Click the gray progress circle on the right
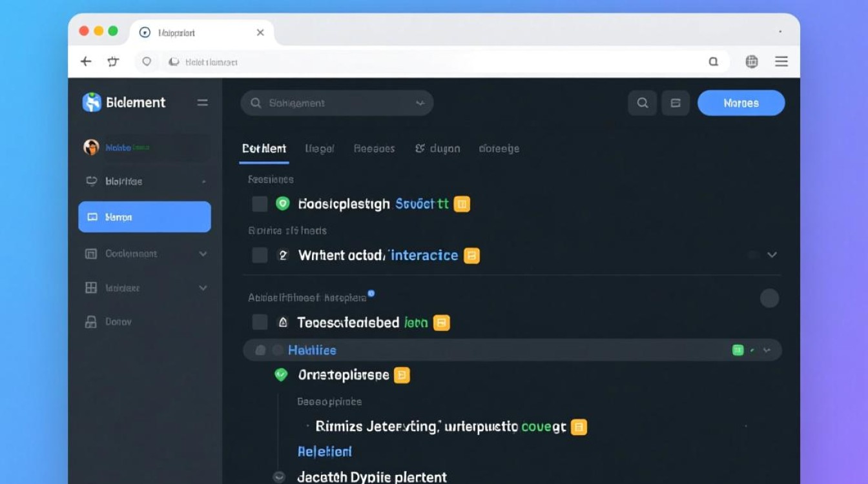868x484 pixels. (769, 297)
